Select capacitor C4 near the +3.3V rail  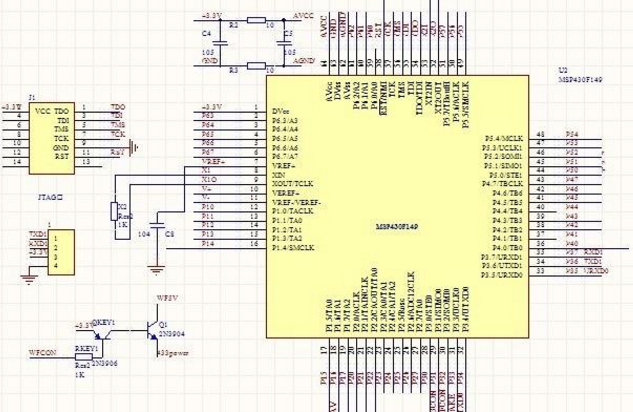(x=220, y=42)
